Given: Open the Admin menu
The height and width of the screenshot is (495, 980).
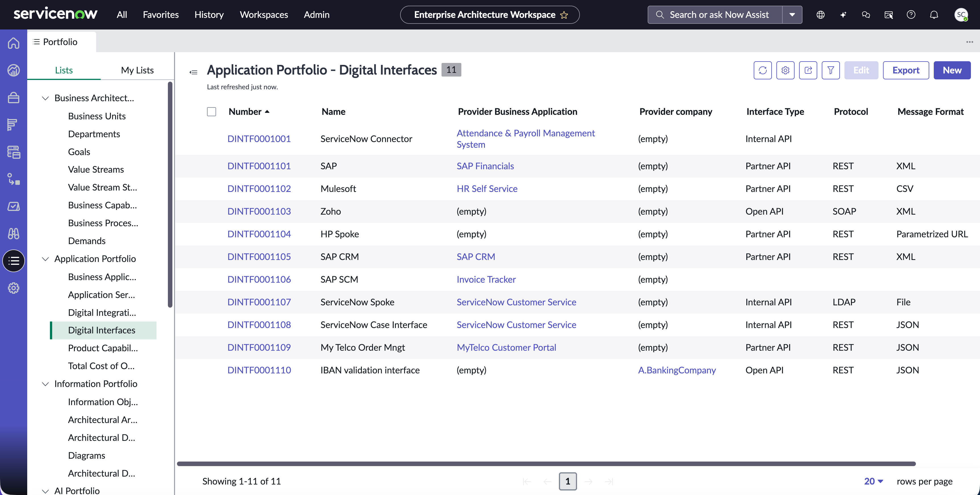Looking at the screenshot, I should pyautogui.click(x=316, y=15).
